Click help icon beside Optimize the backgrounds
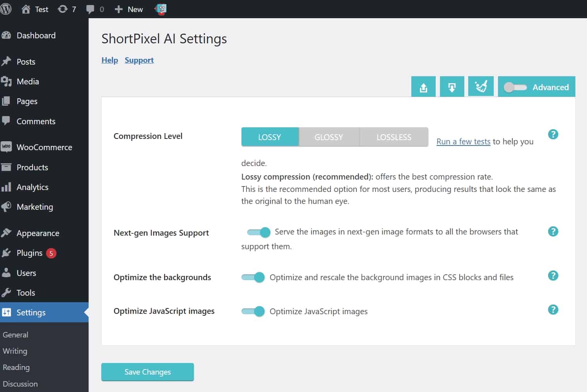 coord(553,276)
